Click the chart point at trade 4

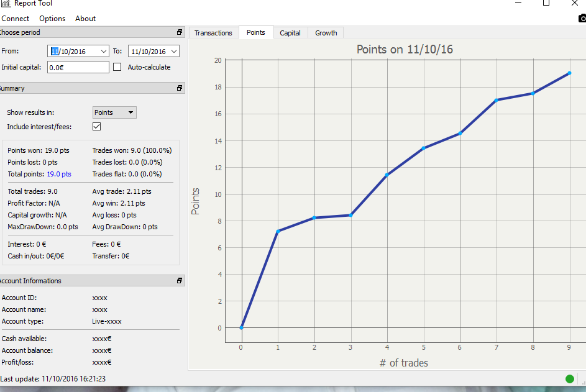pos(387,175)
